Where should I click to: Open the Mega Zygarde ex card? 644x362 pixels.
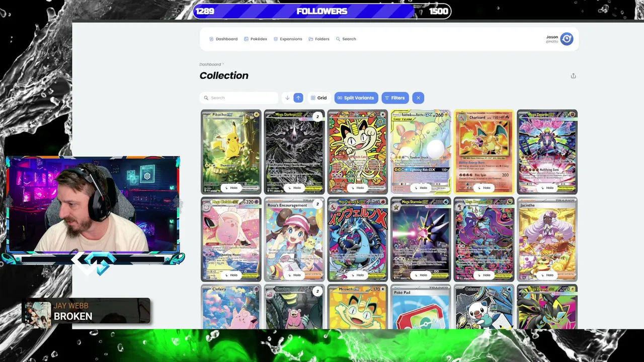click(547, 152)
